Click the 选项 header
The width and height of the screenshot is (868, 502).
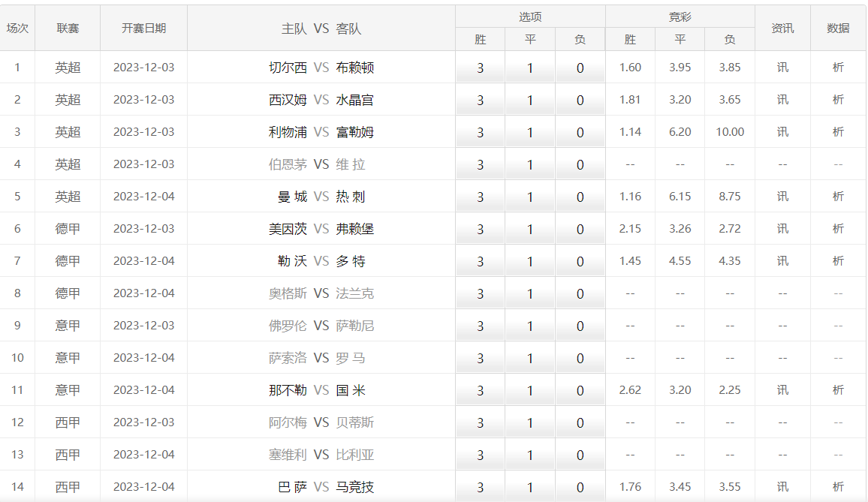pyautogui.click(x=530, y=17)
